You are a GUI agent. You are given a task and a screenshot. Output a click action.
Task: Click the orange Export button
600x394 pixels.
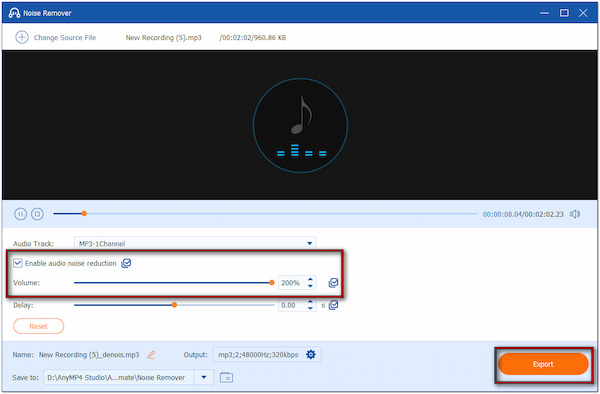tap(543, 364)
